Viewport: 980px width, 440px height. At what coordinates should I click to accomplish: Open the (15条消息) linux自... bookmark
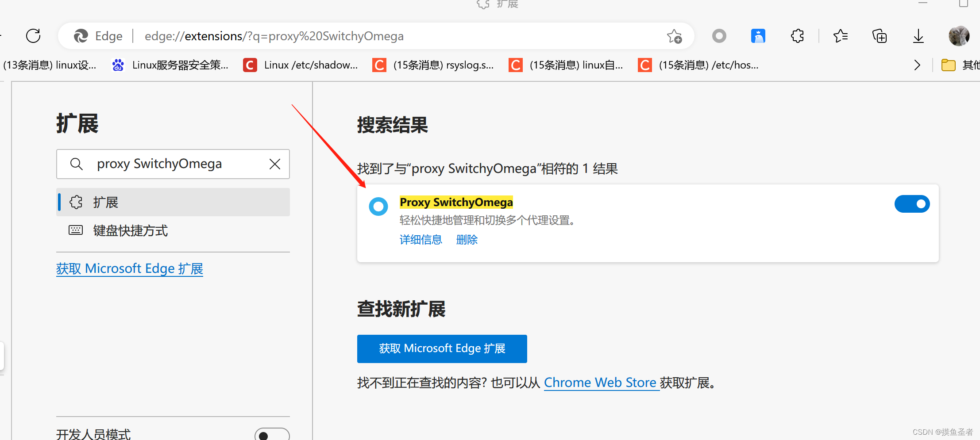(566, 65)
